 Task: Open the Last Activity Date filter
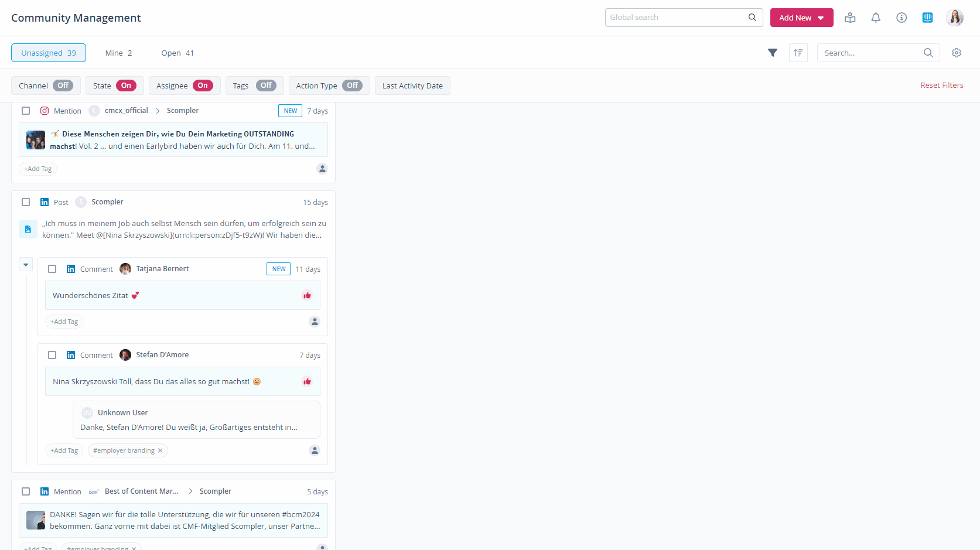point(412,86)
